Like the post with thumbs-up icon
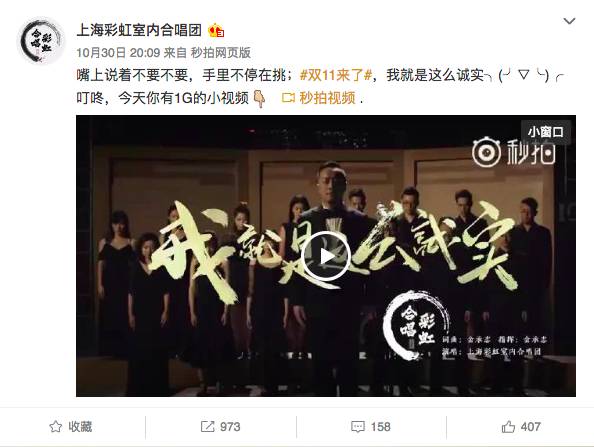 (508, 427)
